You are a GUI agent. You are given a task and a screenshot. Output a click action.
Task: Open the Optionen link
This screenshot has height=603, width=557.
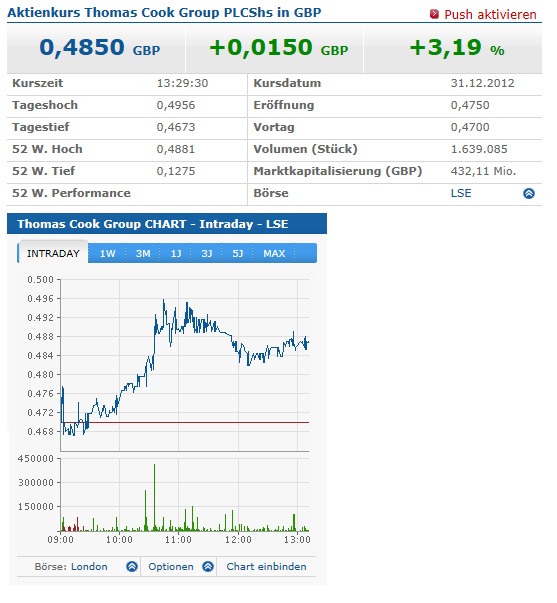[171, 566]
